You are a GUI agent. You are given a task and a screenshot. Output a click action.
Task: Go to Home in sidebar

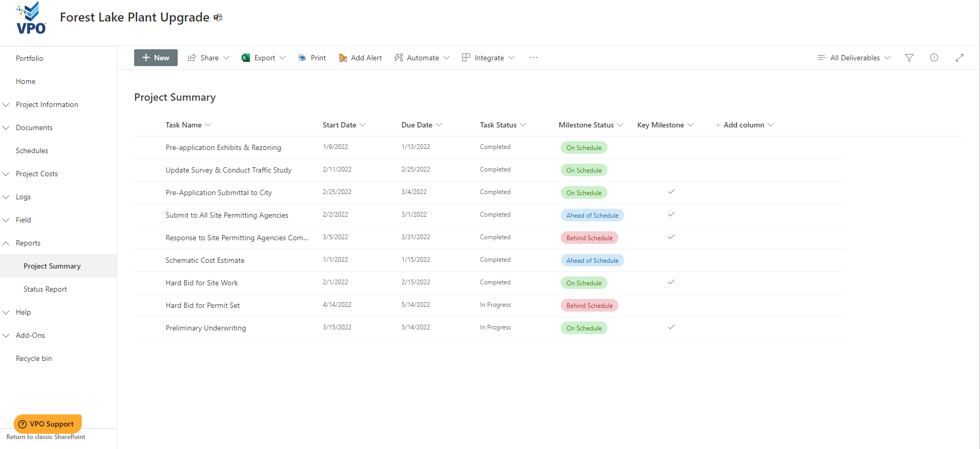pyautogui.click(x=26, y=81)
